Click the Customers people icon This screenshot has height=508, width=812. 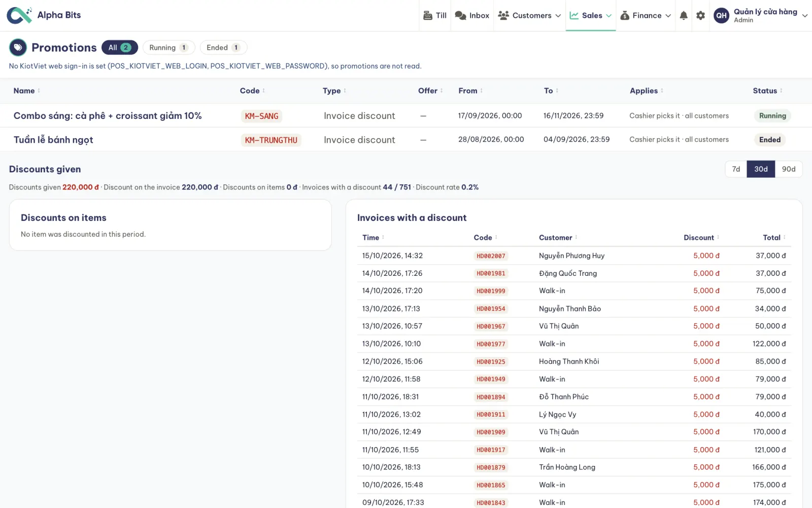(503, 15)
